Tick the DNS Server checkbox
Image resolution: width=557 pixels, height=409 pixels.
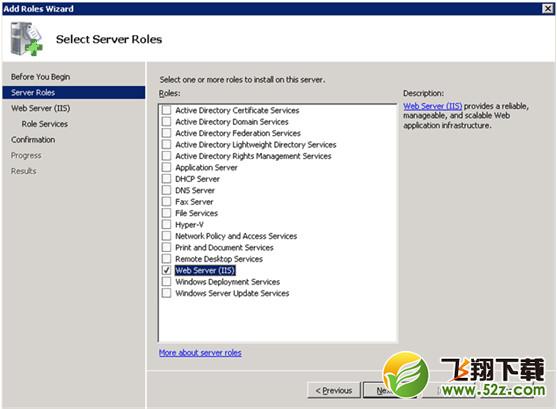[x=166, y=190]
